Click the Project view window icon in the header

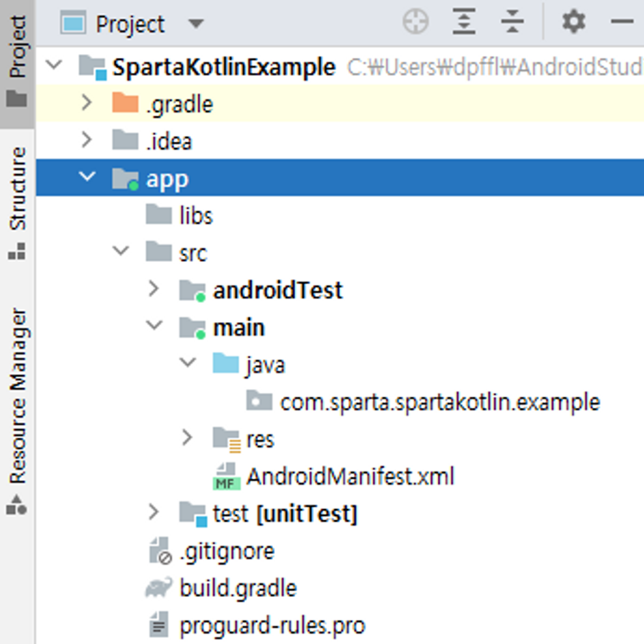click(x=73, y=23)
